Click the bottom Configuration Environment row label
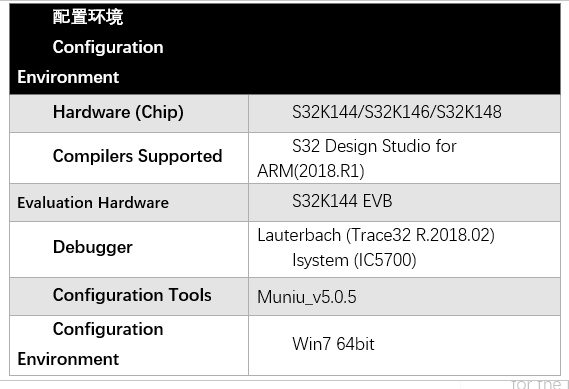 click(x=90, y=344)
